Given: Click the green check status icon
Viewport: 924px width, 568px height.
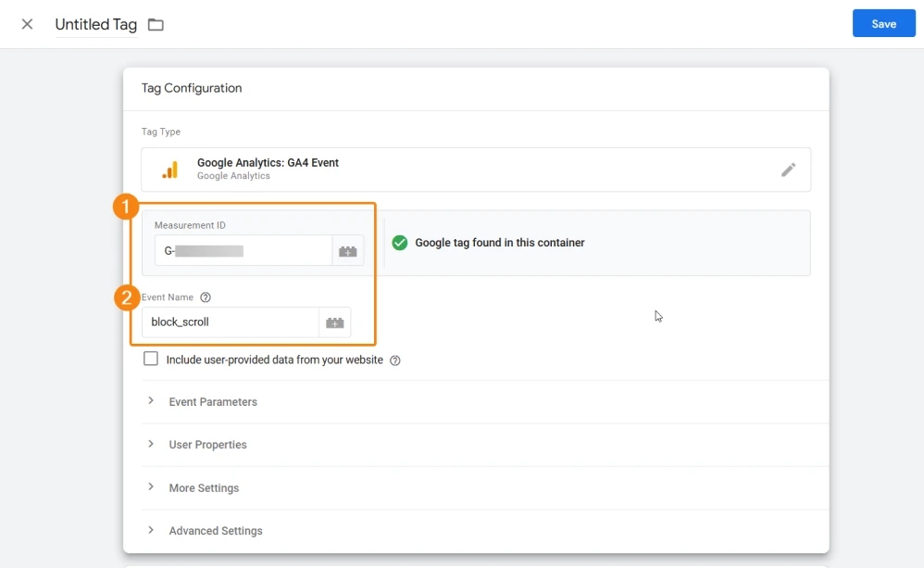Looking at the screenshot, I should [x=400, y=243].
